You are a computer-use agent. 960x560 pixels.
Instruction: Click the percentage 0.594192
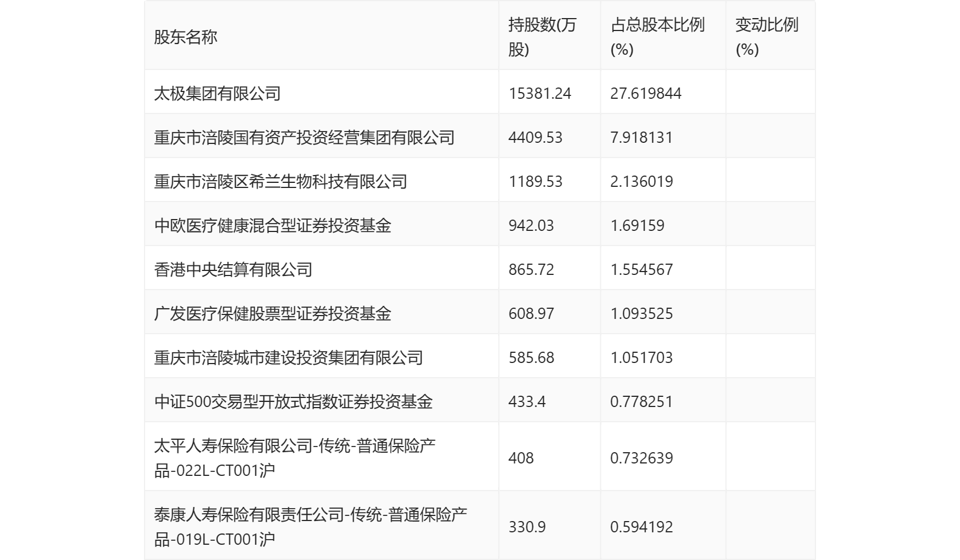(x=642, y=527)
